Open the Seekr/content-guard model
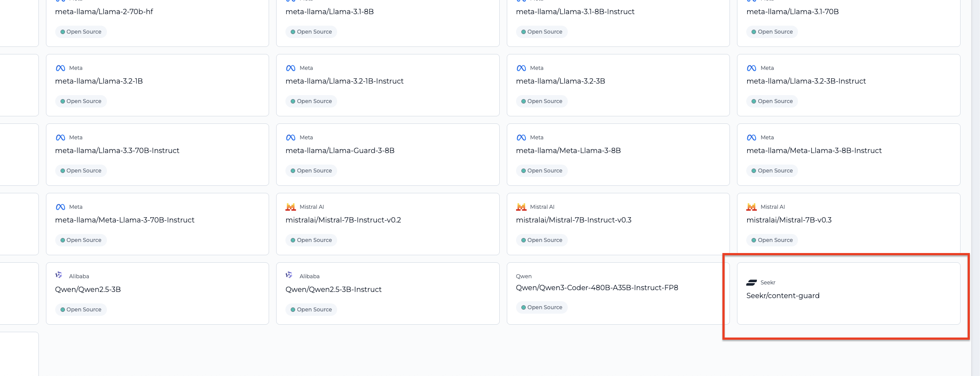This screenshot has width=980, height=376. [848, 293]
